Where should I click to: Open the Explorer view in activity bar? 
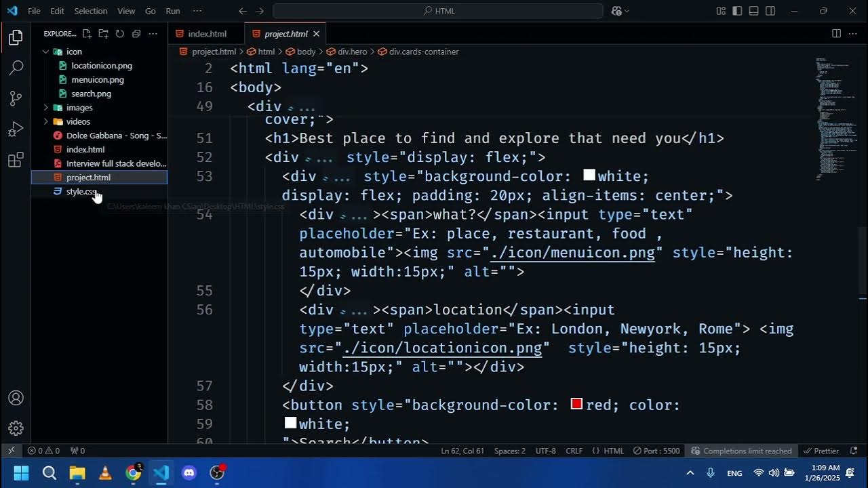pyautogui.click(x=16, y=37)
